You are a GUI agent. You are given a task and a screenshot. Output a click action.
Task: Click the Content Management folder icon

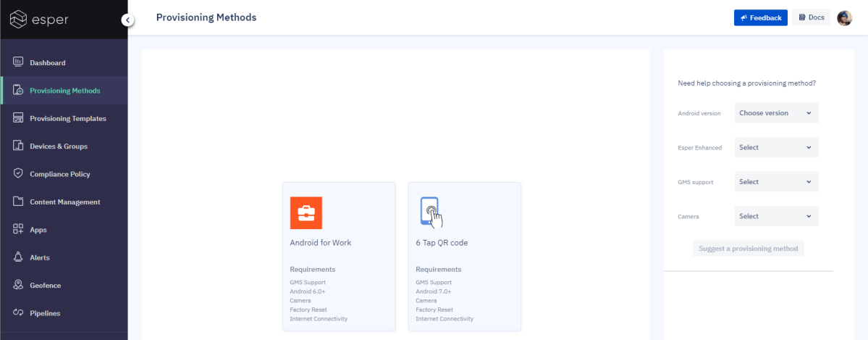coord(18,202)
